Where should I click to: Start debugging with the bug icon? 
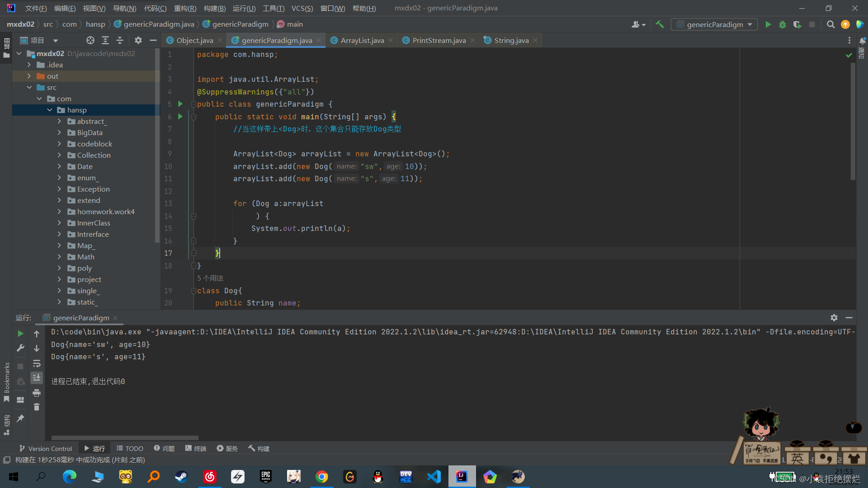pyautogui.click(x=783, y=24)
